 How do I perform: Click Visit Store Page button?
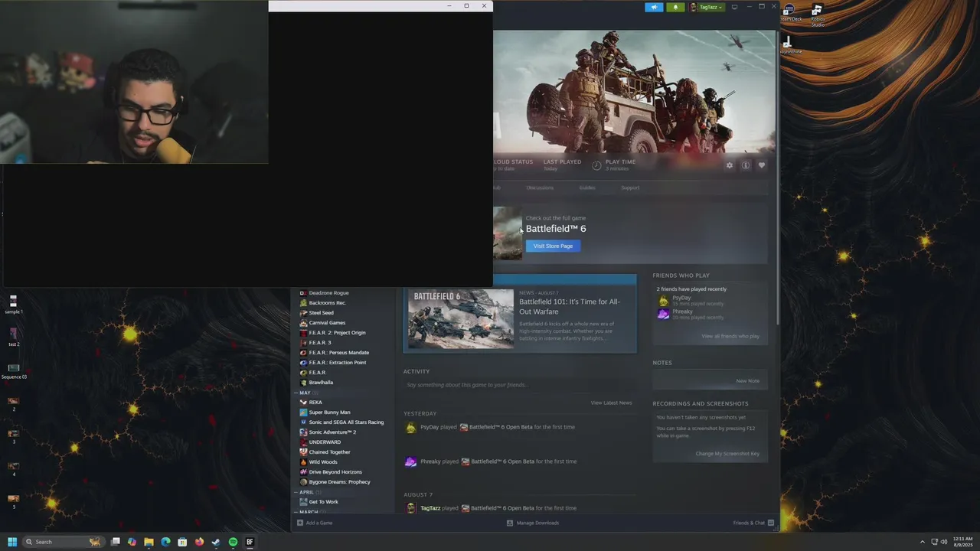pos(553,246)
